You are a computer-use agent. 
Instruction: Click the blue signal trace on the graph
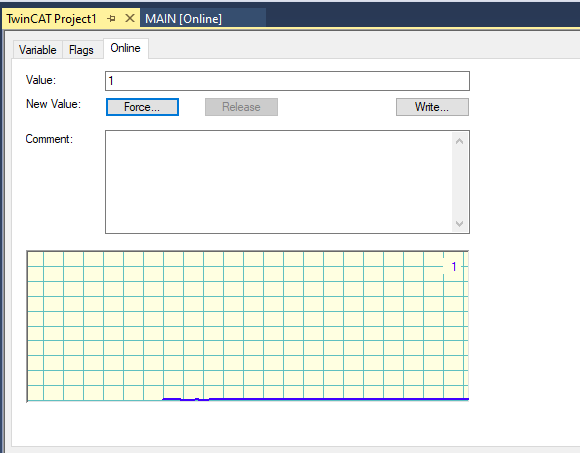click(x=333, y=399)
